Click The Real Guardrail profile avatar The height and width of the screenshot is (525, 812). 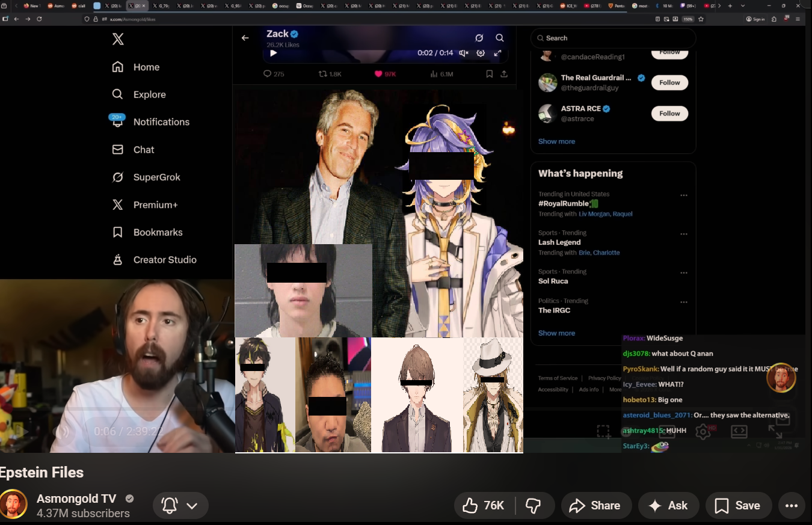pos(547,82)
